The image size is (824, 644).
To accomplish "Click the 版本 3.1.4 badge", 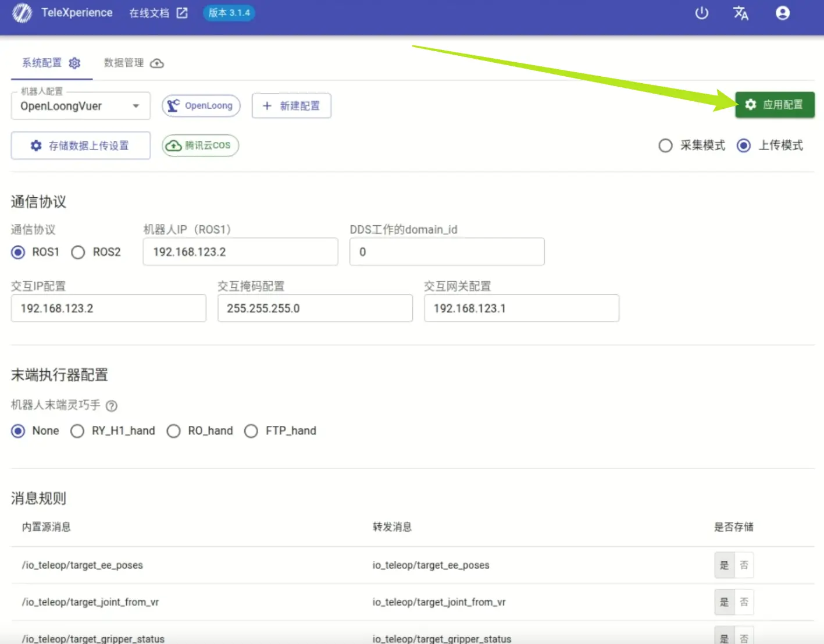I will [x=229, y=13].
